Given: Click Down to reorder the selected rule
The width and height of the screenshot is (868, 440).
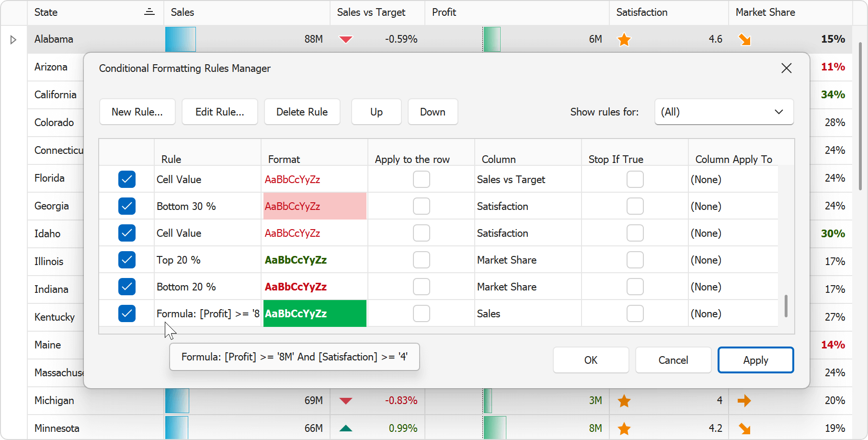Looking at the screenshot, I should [432, 112].
